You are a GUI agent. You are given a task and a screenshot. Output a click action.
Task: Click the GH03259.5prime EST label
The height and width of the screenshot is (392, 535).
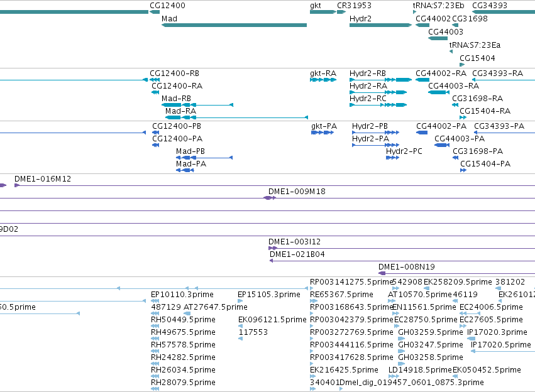(431, 332)
